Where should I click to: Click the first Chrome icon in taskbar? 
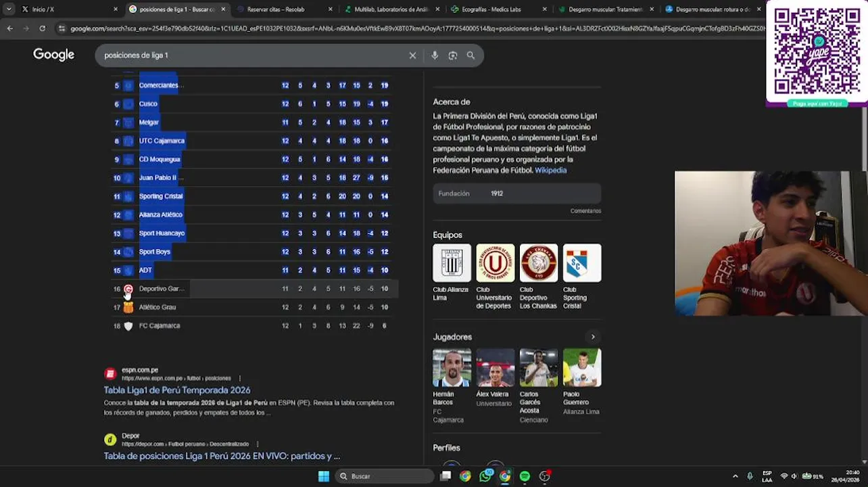(465, 476)
